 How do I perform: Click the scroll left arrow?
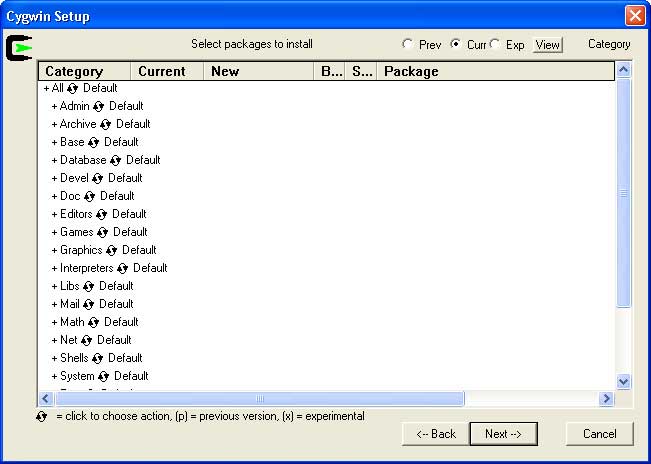[46, 399]
